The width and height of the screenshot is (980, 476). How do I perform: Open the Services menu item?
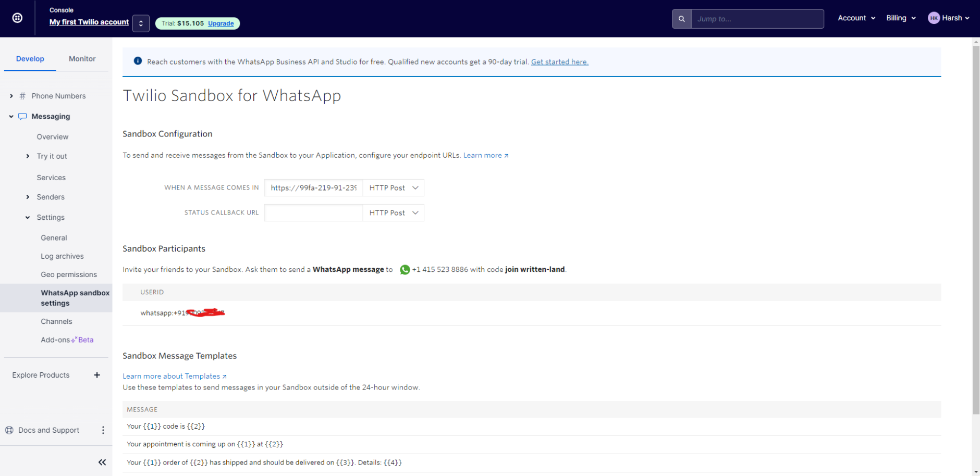(x=51, y=178)
